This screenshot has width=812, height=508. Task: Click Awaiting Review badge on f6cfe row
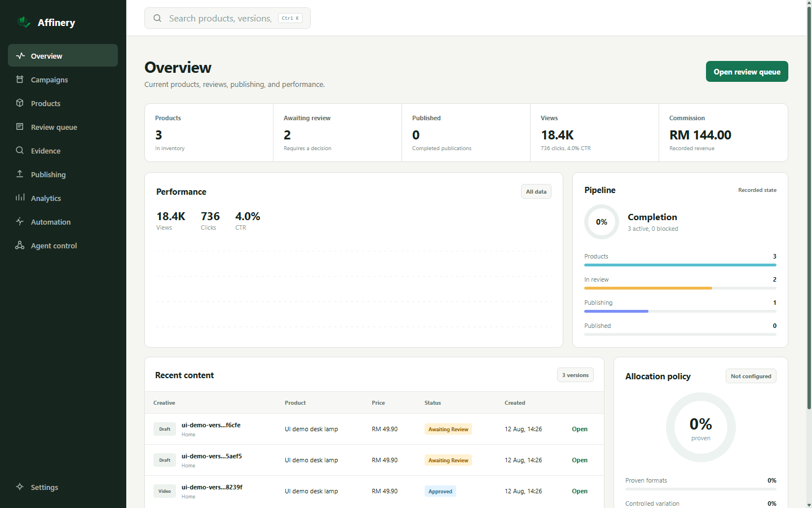[448, 429]
